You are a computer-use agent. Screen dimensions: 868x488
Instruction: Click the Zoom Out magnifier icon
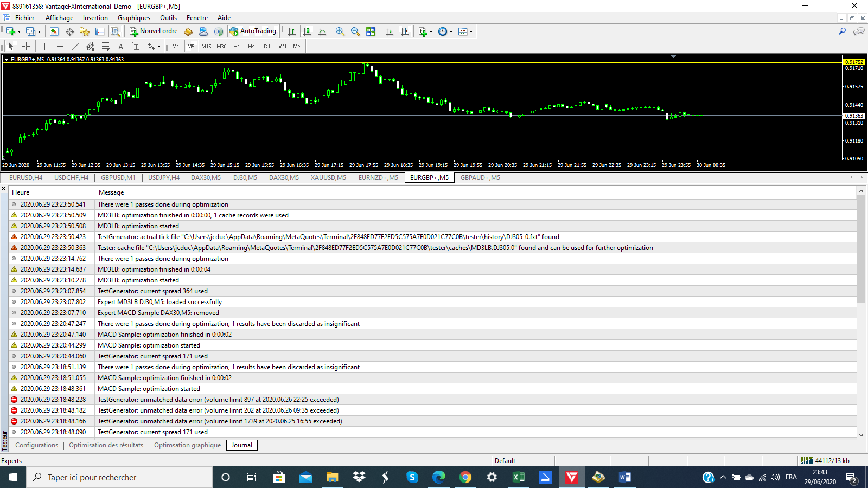pyautogui.click(x=355, y=31)
